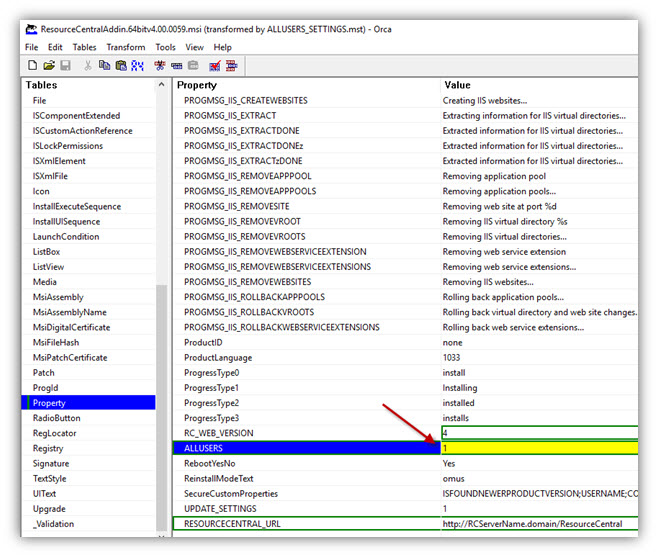Open the Help menu
The height and width of the screenshot is (557, 658).
[x=222, y=47]
